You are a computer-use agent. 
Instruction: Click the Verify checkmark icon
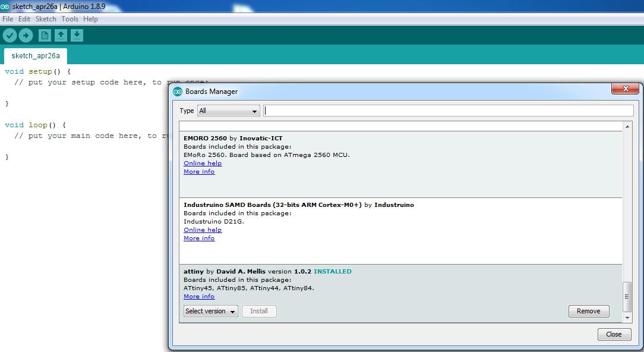[x=10, y=36]
